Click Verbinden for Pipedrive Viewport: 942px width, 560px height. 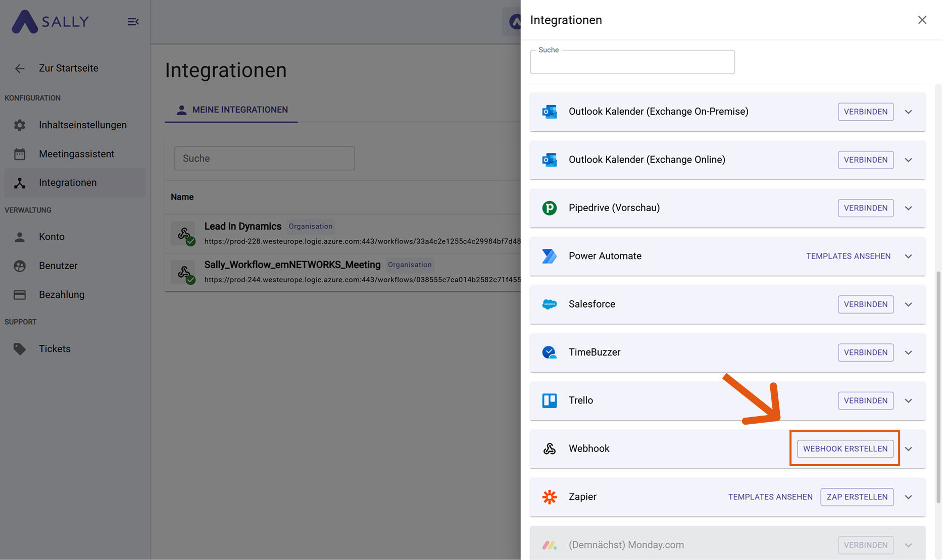coord(866,208)
